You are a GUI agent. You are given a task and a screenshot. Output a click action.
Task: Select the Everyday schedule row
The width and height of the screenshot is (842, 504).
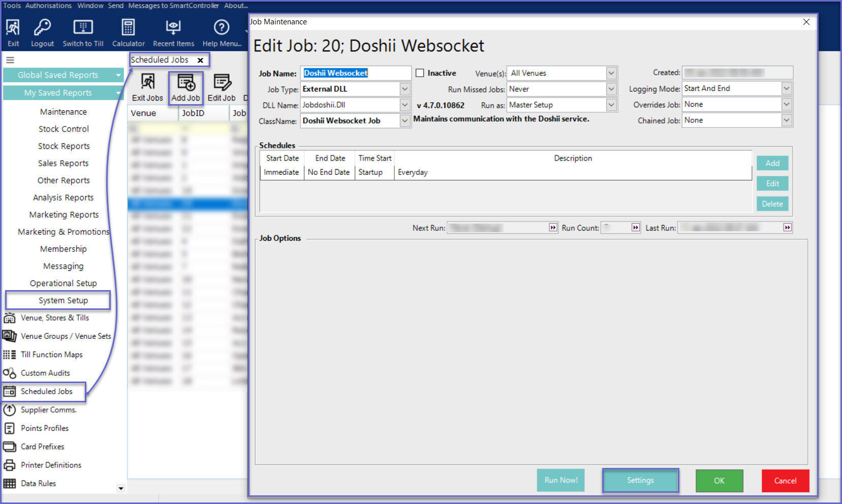click(x=506, y=172)
